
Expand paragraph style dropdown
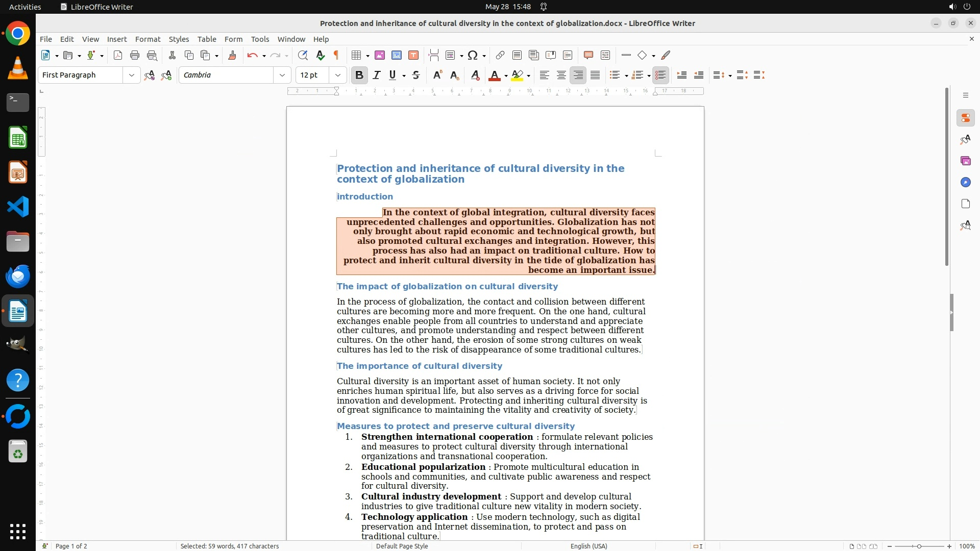coord(132,76)
